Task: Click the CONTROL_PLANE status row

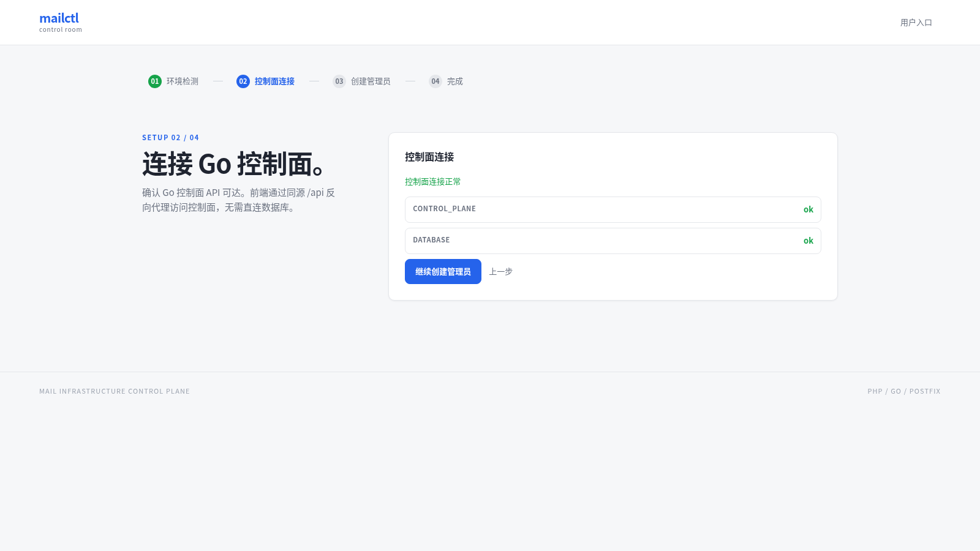Action: click(612, 209)
